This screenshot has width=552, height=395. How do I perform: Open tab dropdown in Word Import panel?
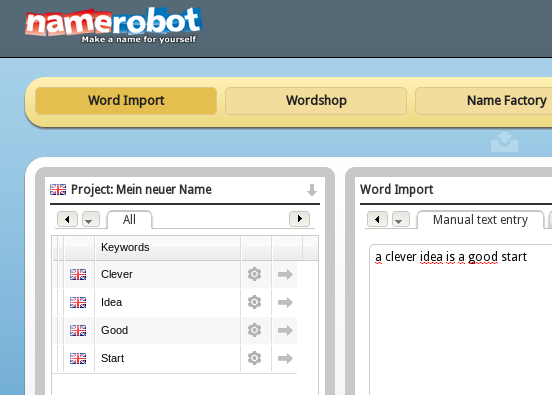pos(401,219)
